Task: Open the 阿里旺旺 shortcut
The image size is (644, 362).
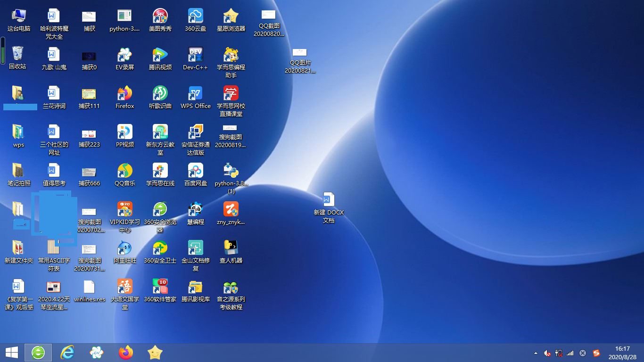Action: 124,252
